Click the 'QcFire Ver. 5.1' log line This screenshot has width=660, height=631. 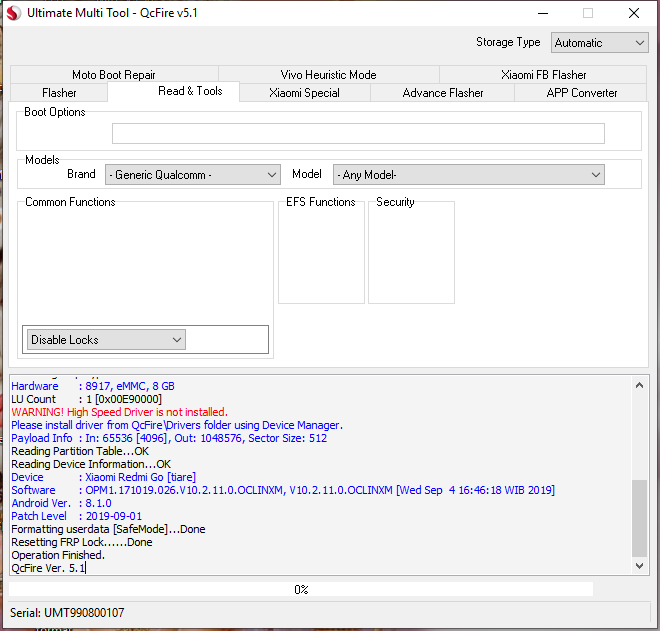48,568
